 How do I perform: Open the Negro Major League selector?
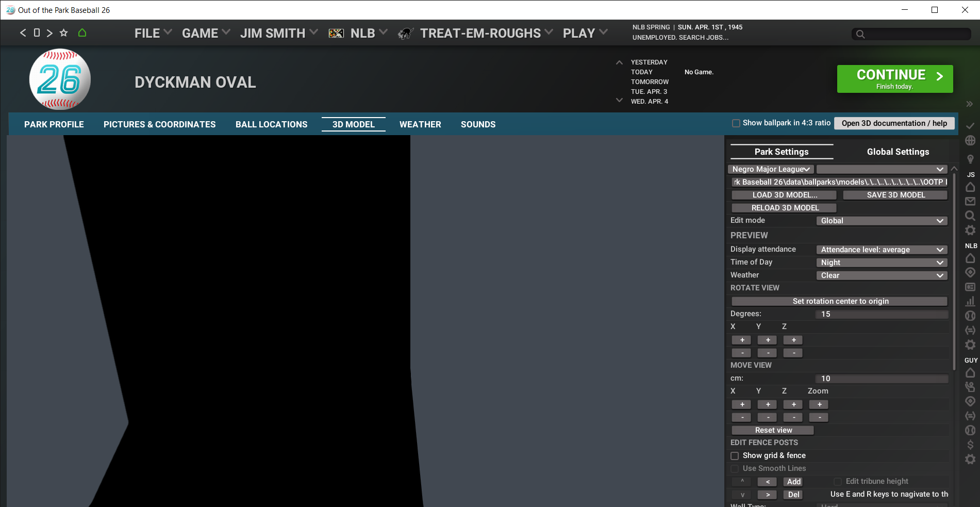(x=771, y=169)
